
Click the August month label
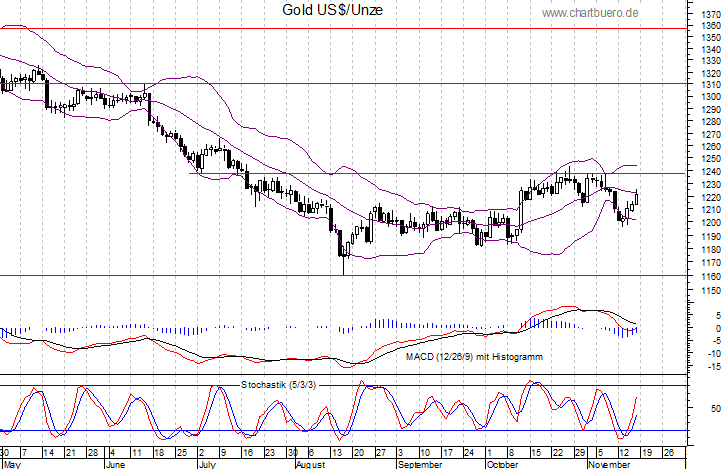point(311,464)
